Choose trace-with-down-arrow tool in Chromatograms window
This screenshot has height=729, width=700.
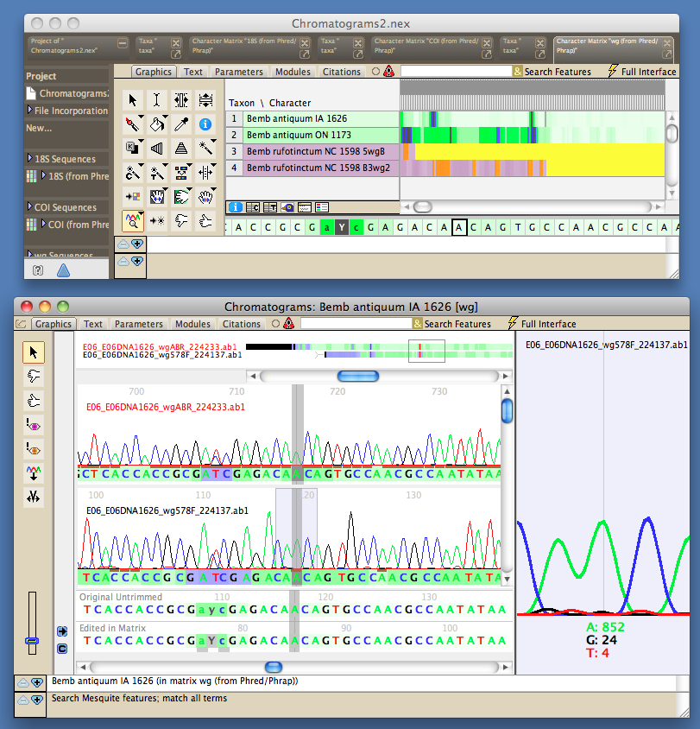[x=34, y=473]
